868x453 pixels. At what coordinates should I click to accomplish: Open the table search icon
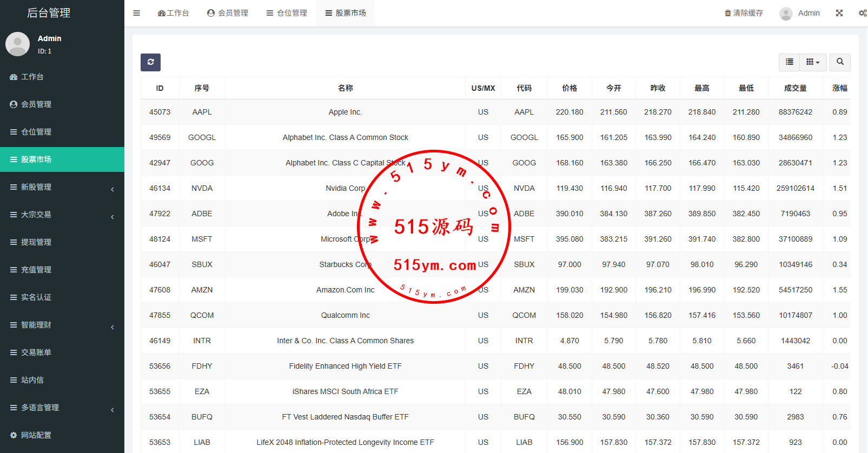[x=840, y=62]
